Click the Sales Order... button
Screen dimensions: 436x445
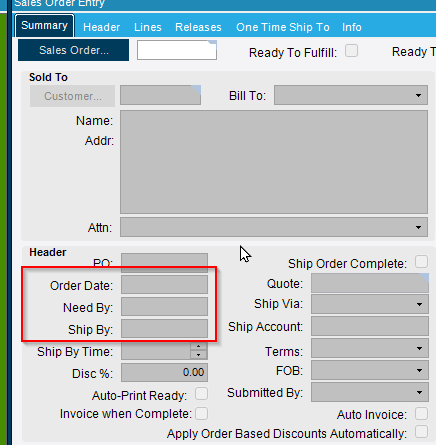pos(74,50)
